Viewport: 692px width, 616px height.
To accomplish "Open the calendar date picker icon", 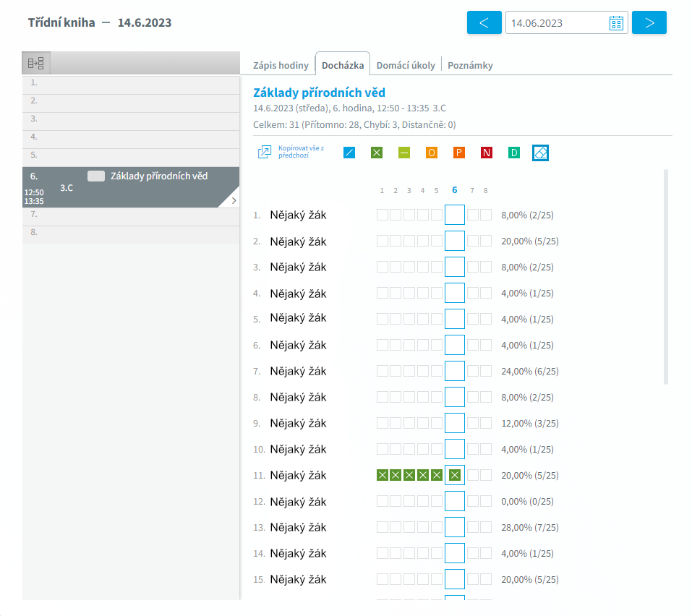I will point(616,23).
